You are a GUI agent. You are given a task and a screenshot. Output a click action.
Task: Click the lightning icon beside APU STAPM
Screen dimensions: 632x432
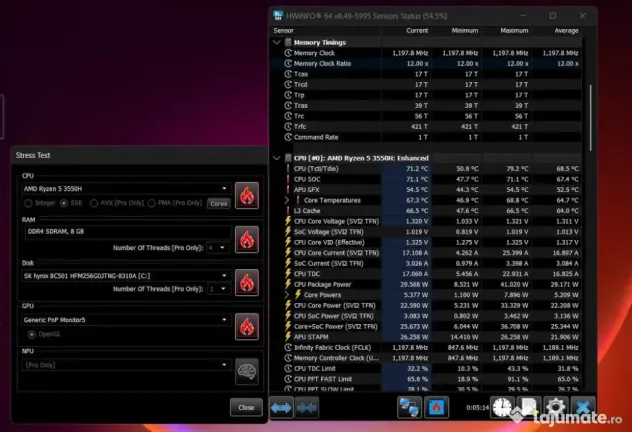pos(288,336)
